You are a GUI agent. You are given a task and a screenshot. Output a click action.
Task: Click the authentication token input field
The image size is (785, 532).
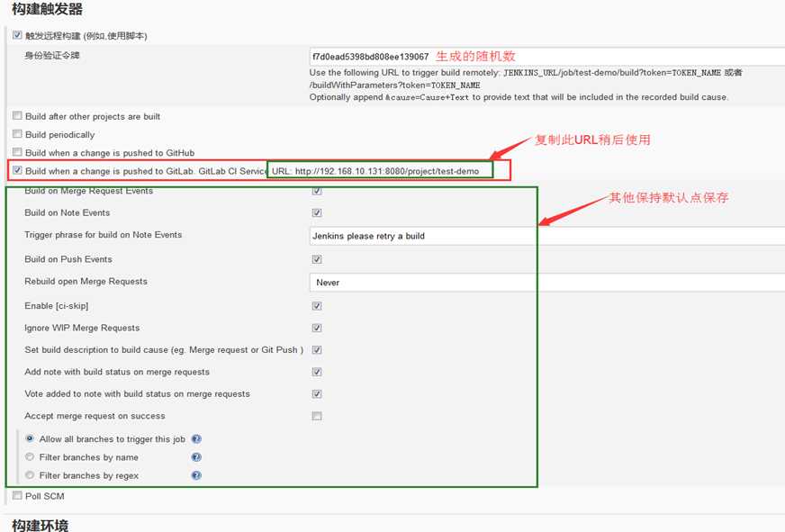click(547, 57)
